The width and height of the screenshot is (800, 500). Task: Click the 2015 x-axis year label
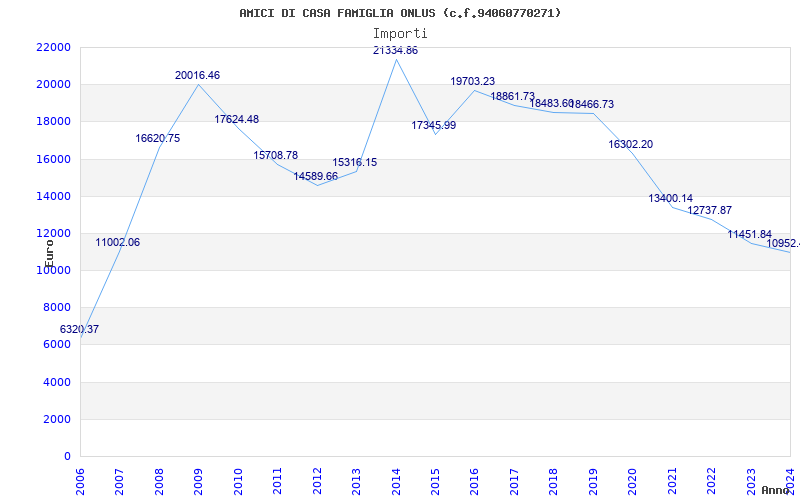coord(435,481)
